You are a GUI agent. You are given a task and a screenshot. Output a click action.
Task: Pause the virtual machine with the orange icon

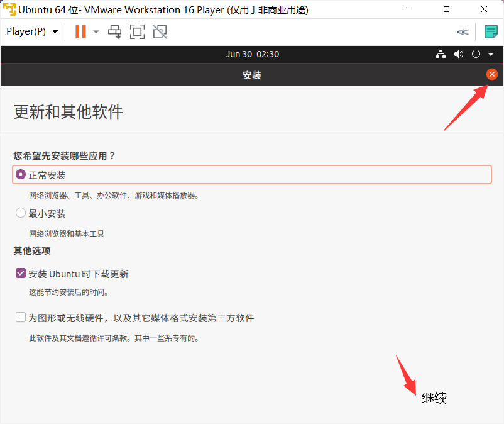tap(80, 31)
